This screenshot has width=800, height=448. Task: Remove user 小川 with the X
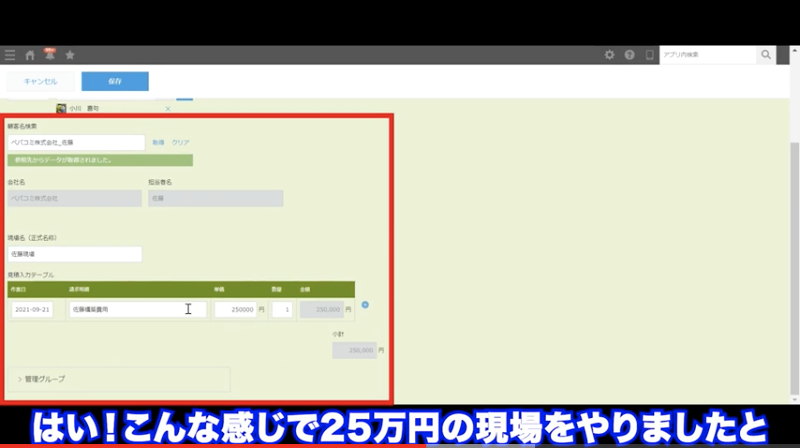click(167, 108)
